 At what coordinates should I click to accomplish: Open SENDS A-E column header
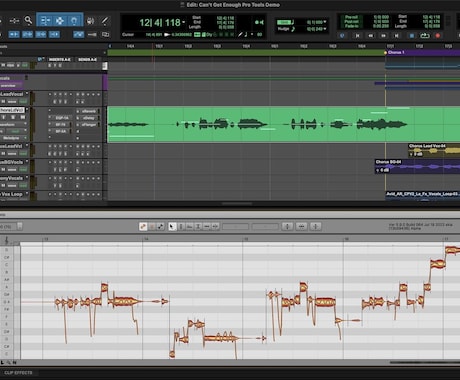87,59
